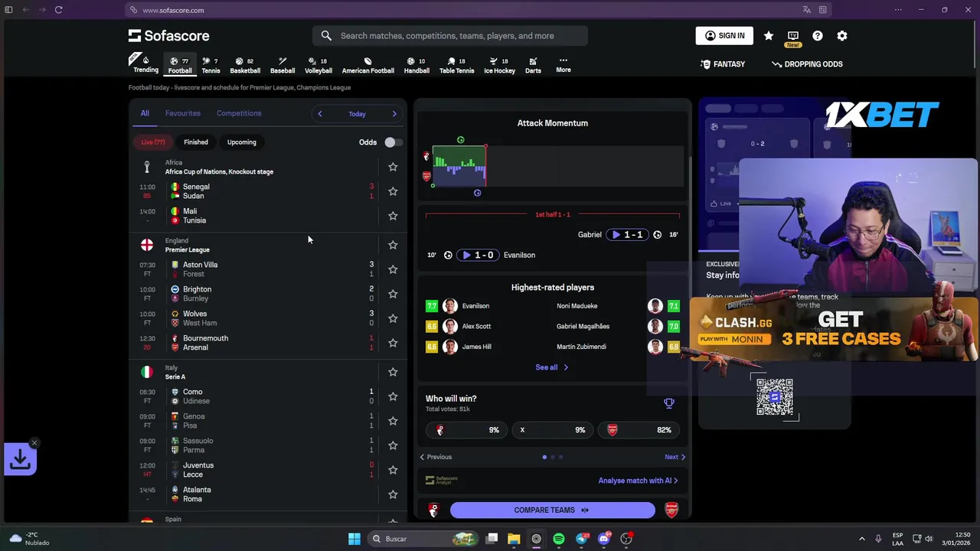Open the Handball sport icon
The width and height of the screenshot is (980, 551).
[416, 66]
